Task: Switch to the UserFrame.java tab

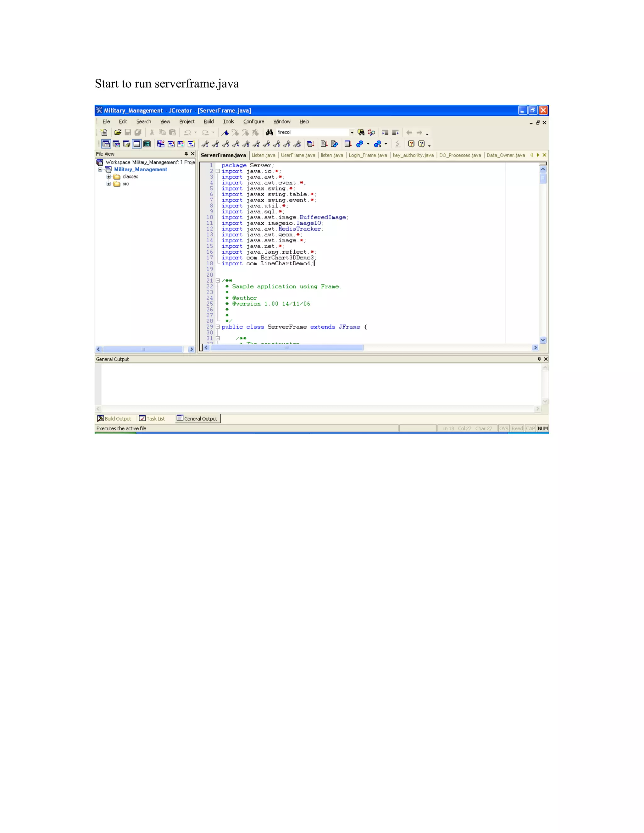Action: [298, 155]
